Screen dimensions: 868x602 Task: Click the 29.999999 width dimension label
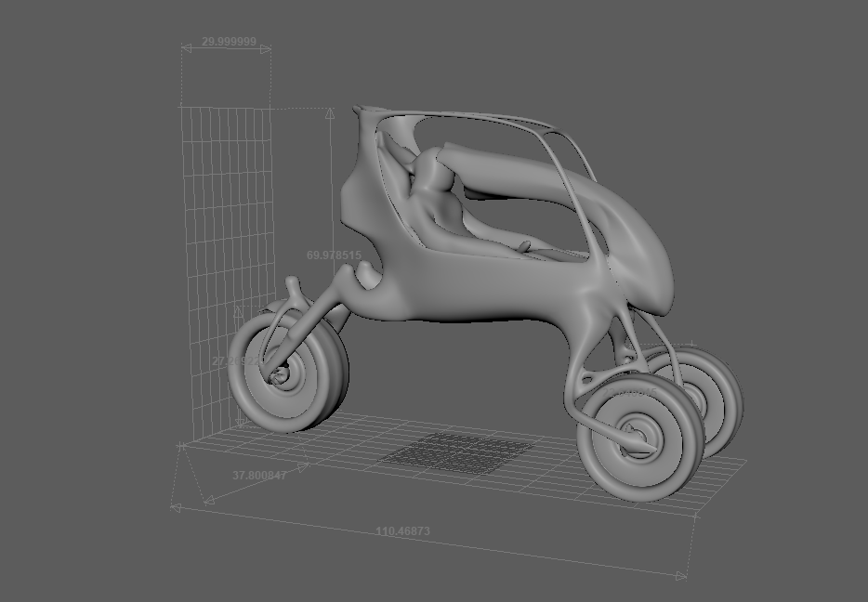pyautogui.click(x=230, y=41)
